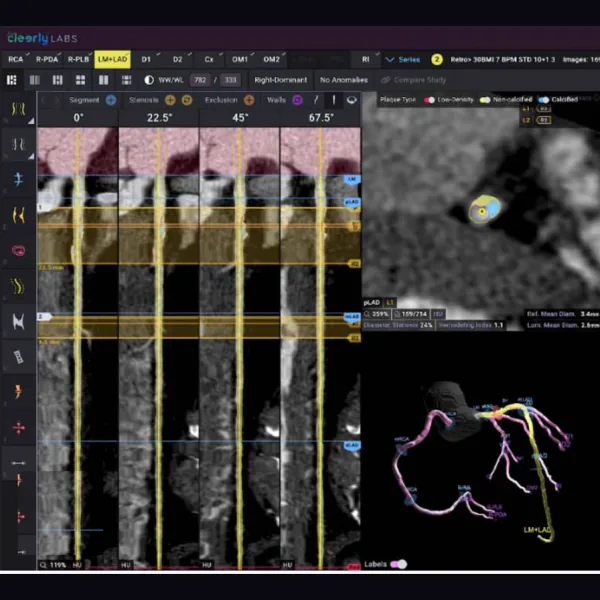Click the WW/WL contrast icon
The image size is (600, 600).
[149, 80]
